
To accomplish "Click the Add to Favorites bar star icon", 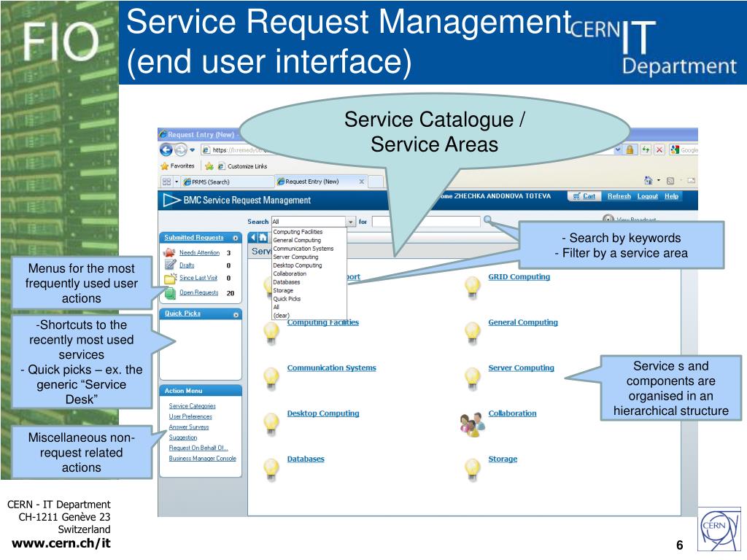I will [209, 166].
